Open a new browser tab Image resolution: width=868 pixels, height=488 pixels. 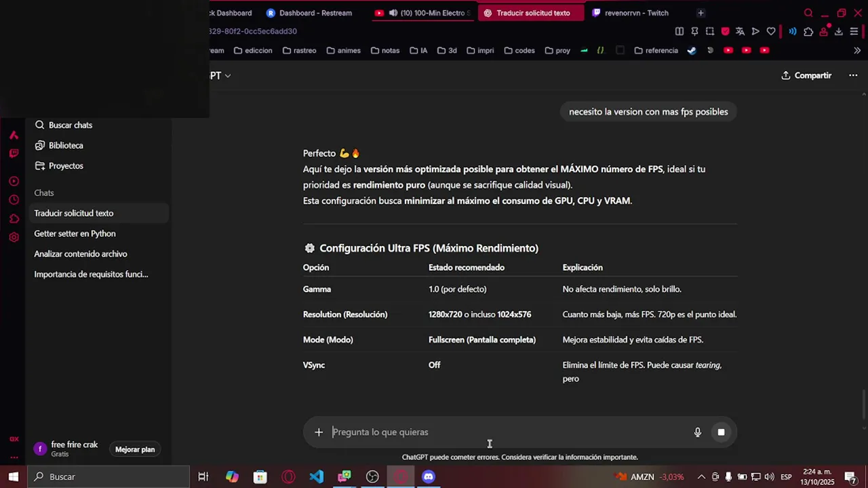coord(701,13)
